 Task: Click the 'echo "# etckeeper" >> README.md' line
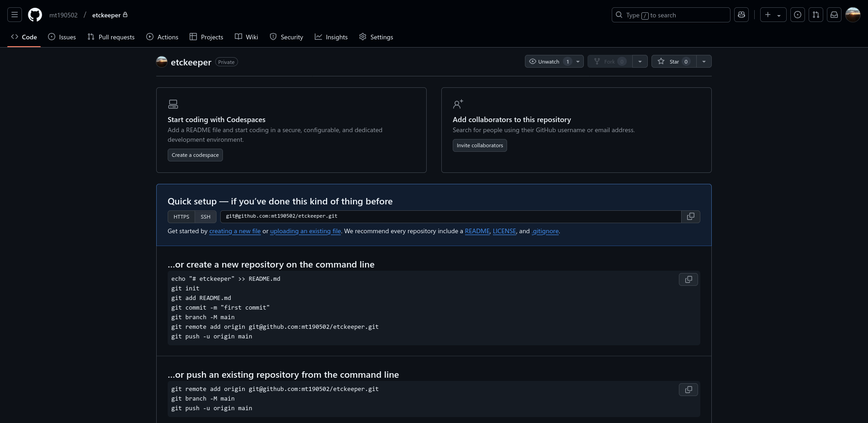[x=226, y=279]
